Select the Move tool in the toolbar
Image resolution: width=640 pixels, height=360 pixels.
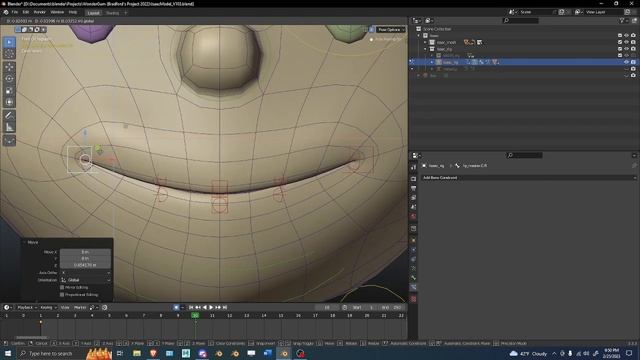[9, 67]
